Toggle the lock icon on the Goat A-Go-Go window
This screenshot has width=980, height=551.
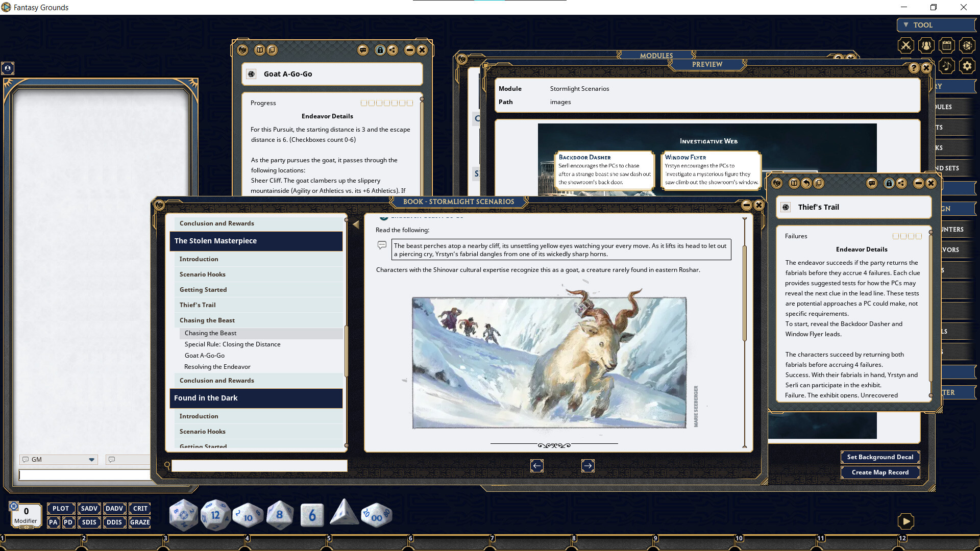click(380, 50)
